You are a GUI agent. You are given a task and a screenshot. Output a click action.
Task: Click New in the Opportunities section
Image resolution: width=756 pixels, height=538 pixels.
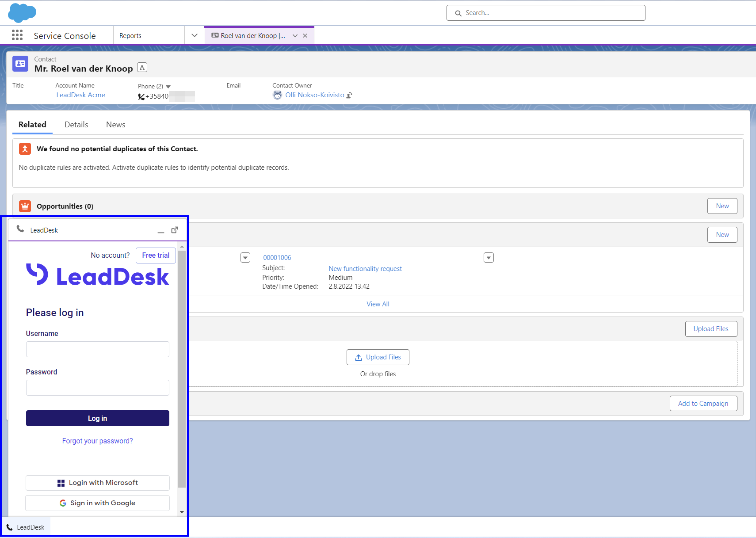722,206
